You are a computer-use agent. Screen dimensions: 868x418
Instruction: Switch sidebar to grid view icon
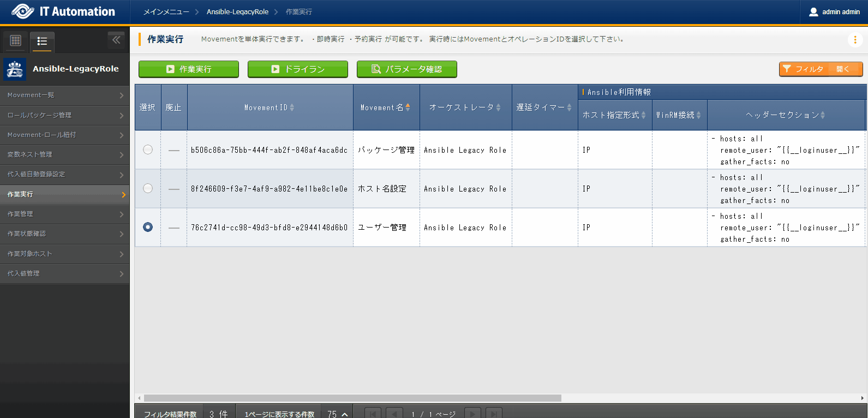(16, 40)
